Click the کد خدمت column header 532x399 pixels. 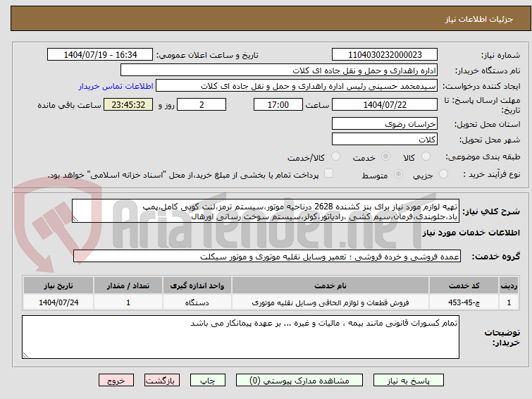click(464, 286)
